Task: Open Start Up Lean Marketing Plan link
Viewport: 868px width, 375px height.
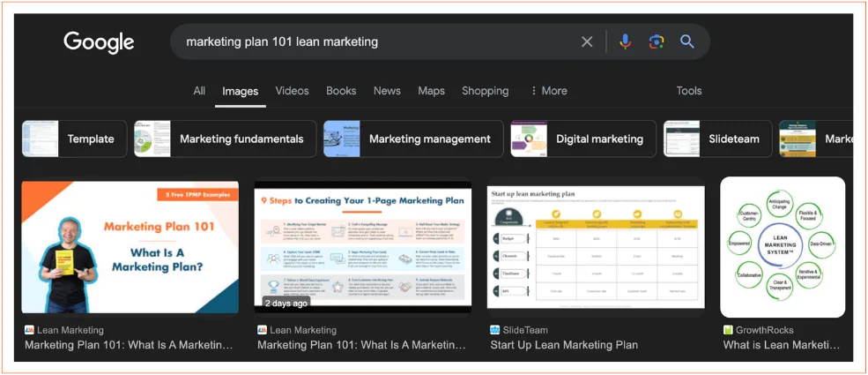Action: point(564,345)
